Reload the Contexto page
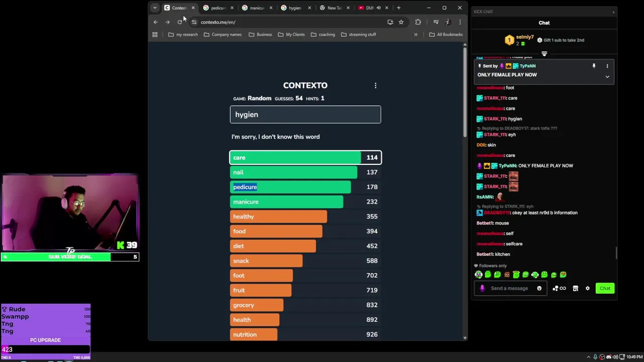 pyautogui.click(x=180, y=22)
